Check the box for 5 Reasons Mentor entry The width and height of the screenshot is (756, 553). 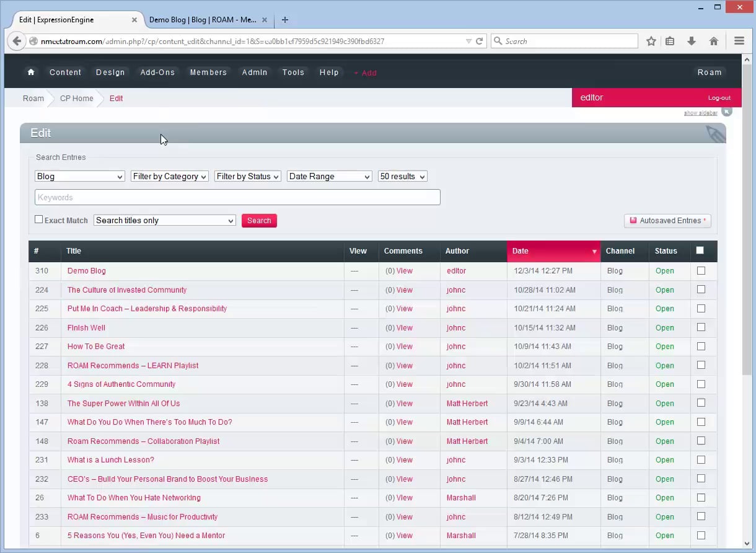click(701, 535)
